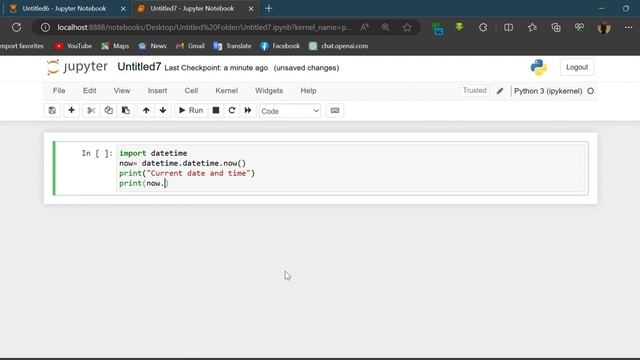Toggle split screen icon
The height and width of the screenshot is (360, 640).
[x=508, y=27]
